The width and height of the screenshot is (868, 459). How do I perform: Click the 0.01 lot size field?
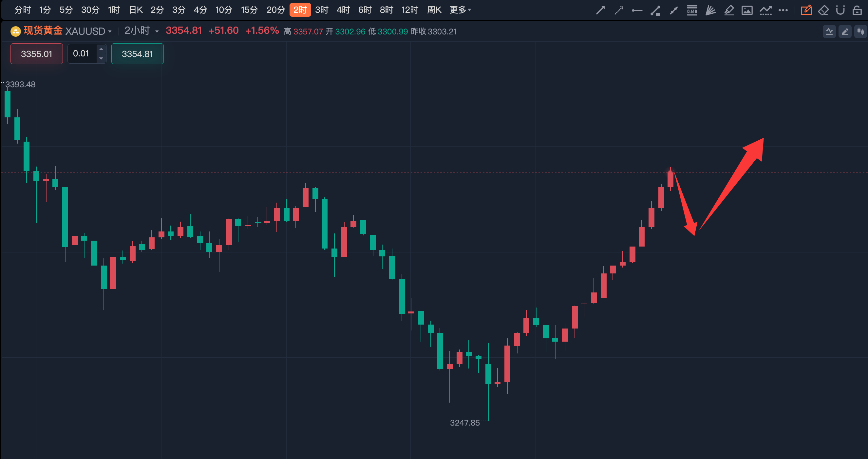(81, 54)
